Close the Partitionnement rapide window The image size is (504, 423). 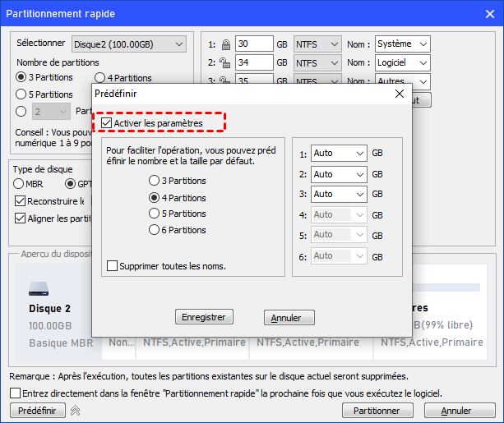[x=490, y=14]
